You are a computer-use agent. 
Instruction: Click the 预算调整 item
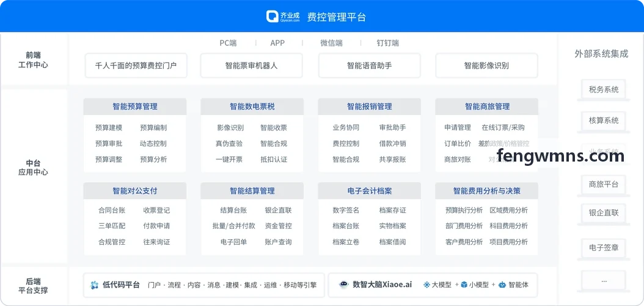[108, 159]
